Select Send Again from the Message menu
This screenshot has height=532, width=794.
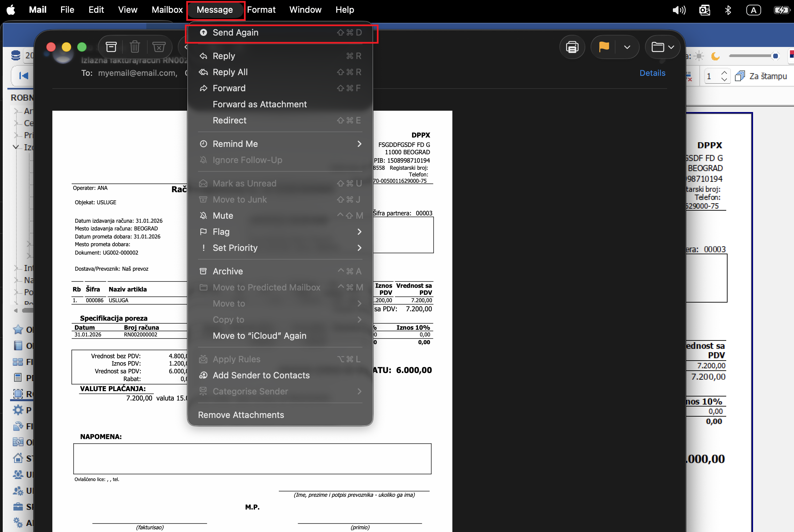(x=236, y=33)
